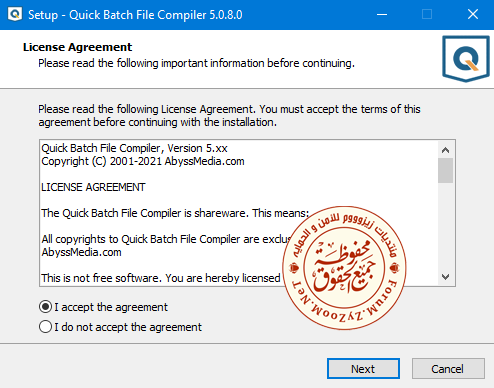Image resolution: width=494 pixels, height=388 pixels.
Task: Click the Setup window title text
Action: click(x=135, y=15)
